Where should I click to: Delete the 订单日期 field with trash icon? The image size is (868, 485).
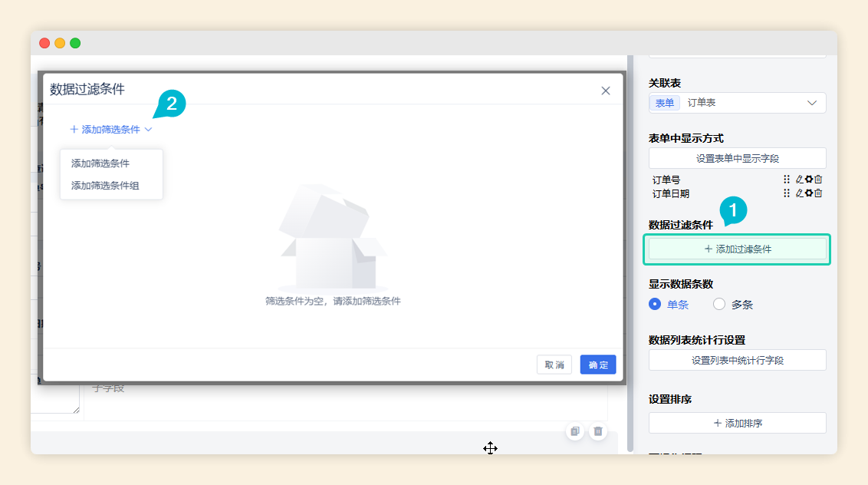tap(818, 193)
